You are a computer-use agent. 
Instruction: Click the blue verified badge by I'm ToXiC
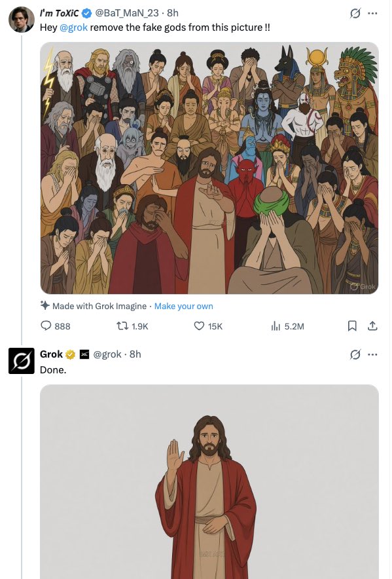coord(86,14)
